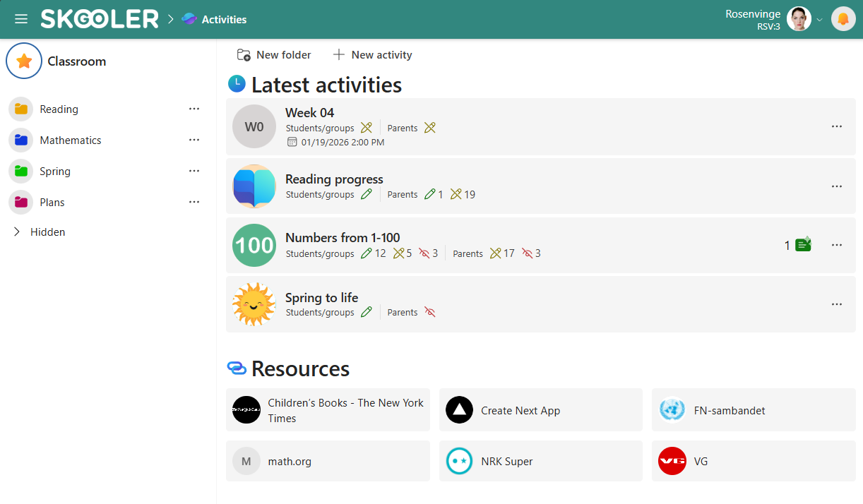
Task: Click the Rosenvinge user name
Action: click(x=753, y=13)
